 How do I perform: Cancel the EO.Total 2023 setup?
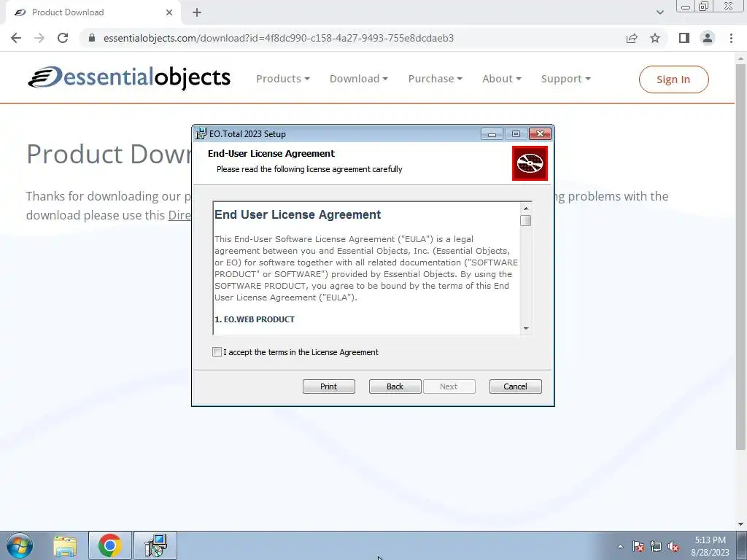point(516,386)
